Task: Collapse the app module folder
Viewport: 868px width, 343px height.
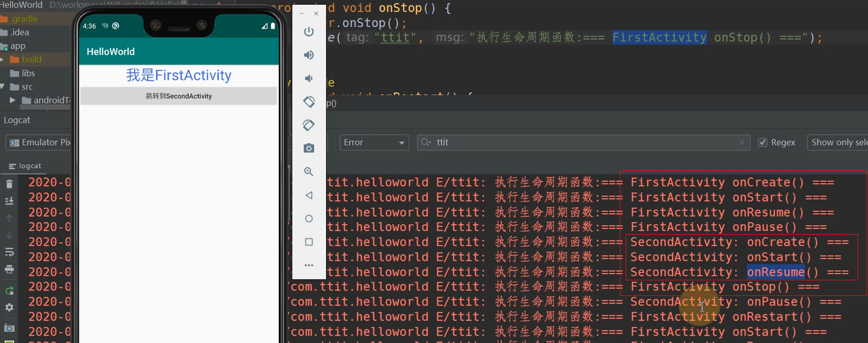Action: [x=3, y=46]
